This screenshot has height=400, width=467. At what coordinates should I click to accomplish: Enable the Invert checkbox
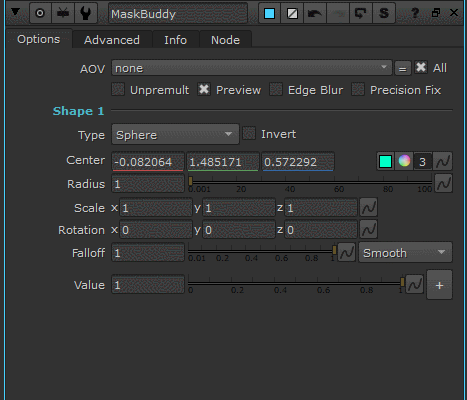coord(249,134)
